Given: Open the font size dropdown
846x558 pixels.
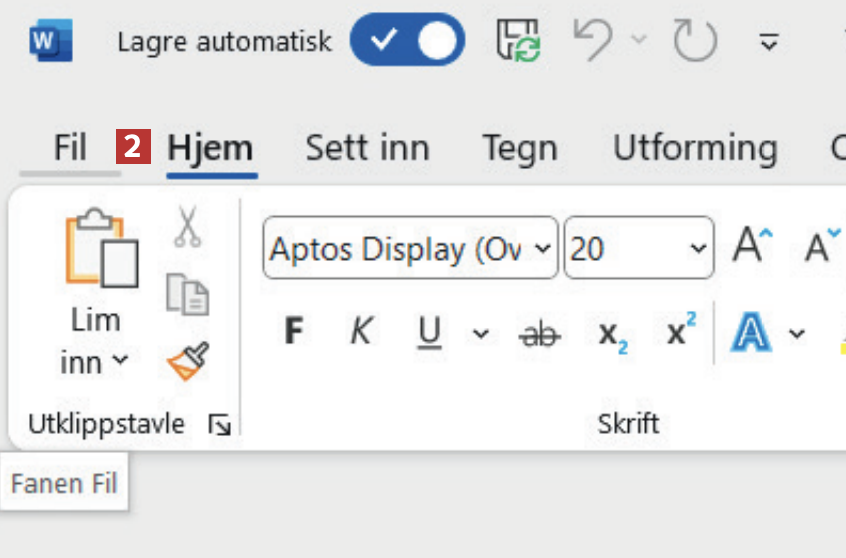Looking at the screenshot, I should tap(698, 248).
